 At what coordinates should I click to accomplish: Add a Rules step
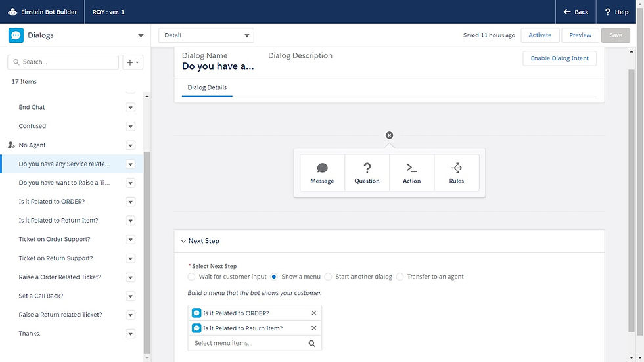pyautogui.click(x=456, y=173)
